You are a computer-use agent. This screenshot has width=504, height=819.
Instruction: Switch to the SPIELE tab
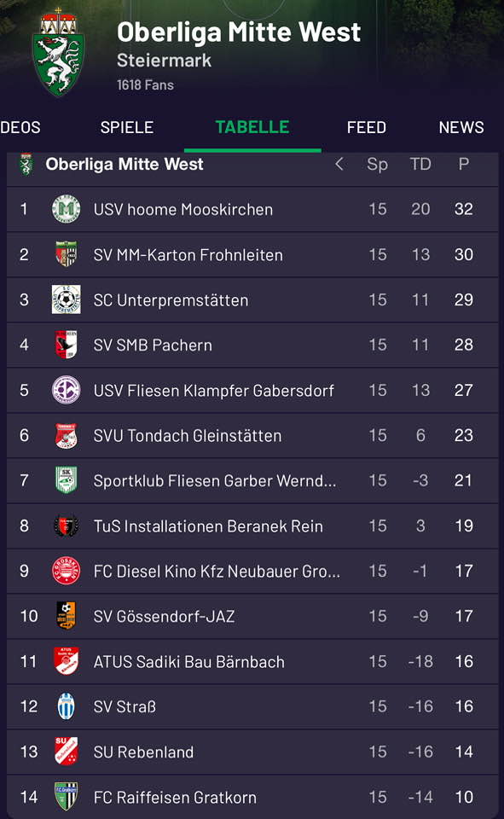pos(127,127)
